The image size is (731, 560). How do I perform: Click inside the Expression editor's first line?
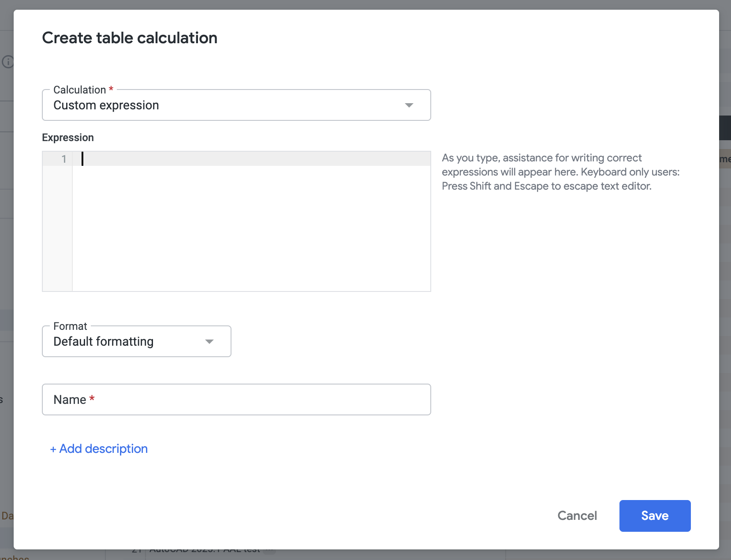251,159
